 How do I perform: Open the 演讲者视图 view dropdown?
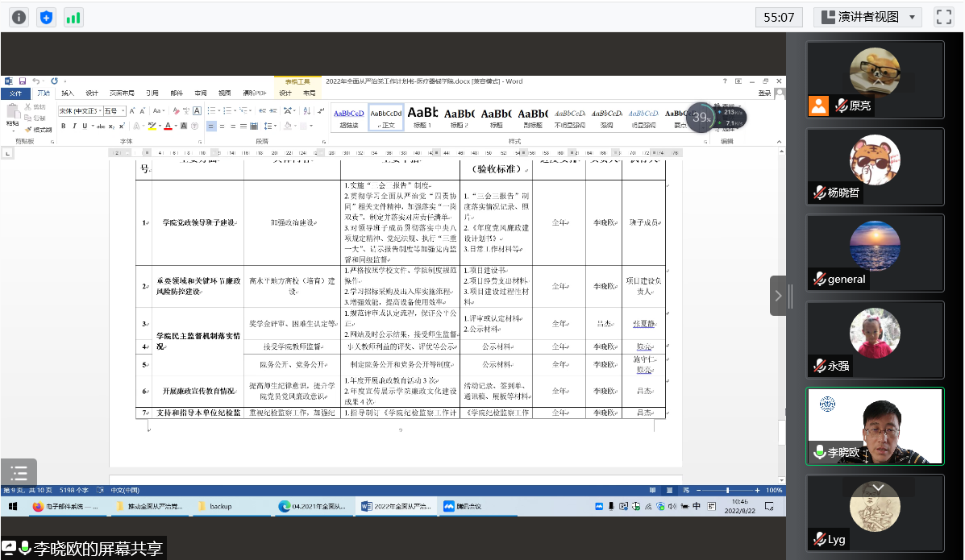click(x=867, y=17)
